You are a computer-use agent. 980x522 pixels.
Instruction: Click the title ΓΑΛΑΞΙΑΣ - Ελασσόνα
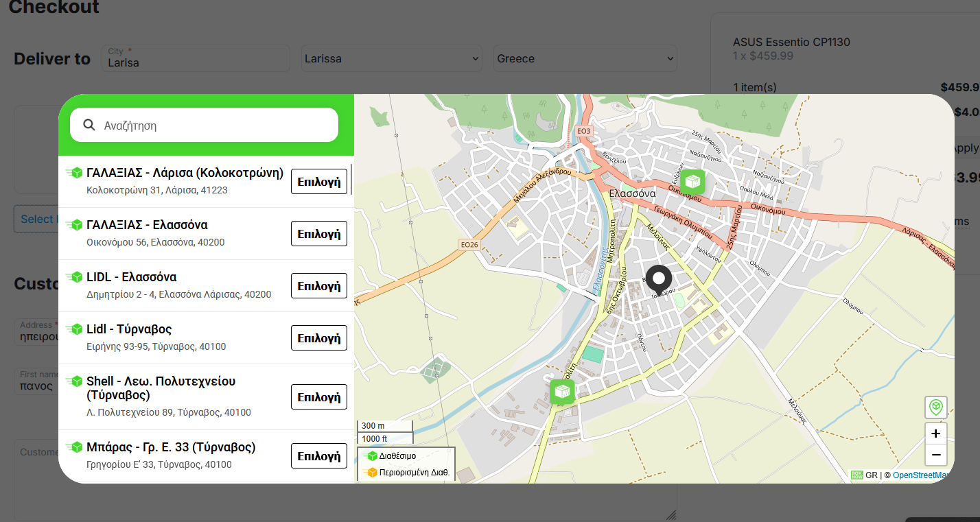[147, 225]
